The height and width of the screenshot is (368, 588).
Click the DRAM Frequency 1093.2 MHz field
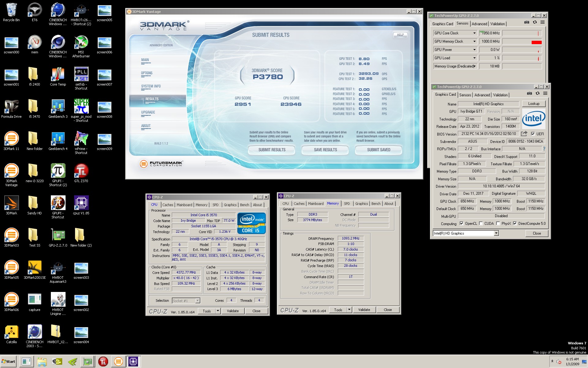pos(351,238)
